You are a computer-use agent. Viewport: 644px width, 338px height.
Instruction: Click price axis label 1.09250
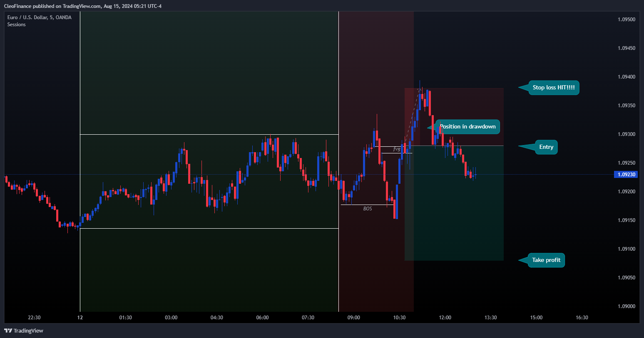[x=627, y=163]
